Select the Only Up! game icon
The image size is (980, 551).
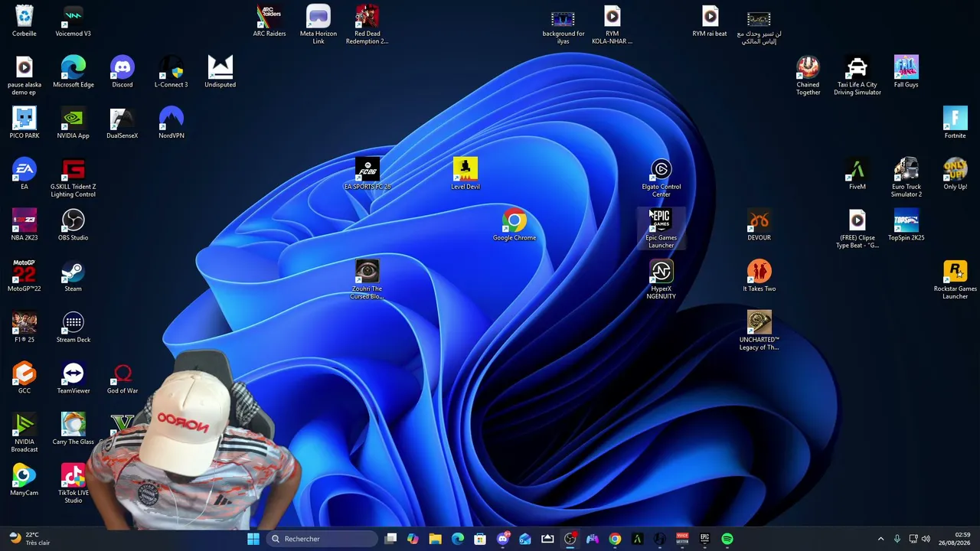[955, 174]
